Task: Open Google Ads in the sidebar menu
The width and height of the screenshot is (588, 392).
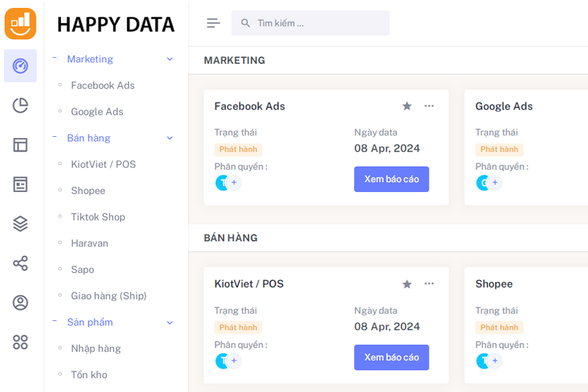Action: click(97, 112)
